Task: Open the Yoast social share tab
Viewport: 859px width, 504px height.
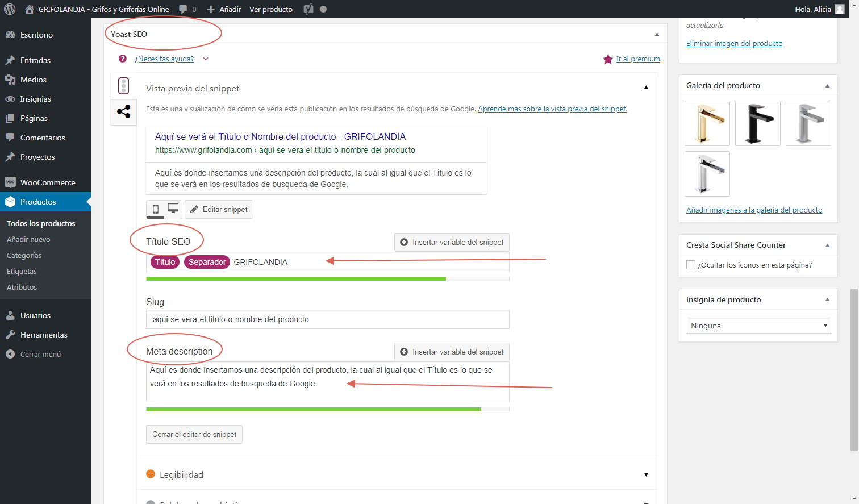Action: [123, 111]
